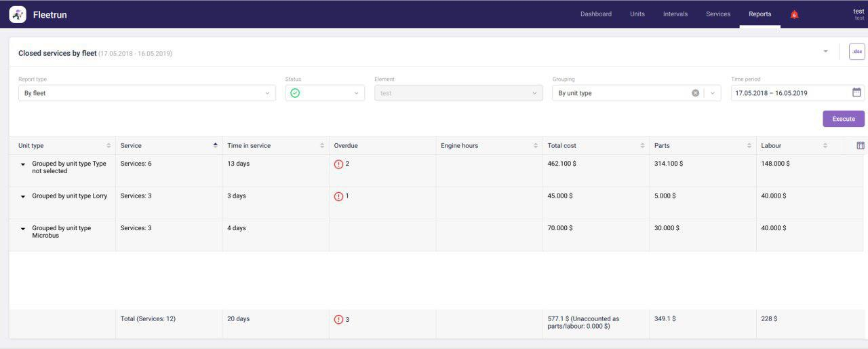Viewport: 868px width, 349px height.
Task: Switch to the Dashboard tab
Action: tap(595, 14)
